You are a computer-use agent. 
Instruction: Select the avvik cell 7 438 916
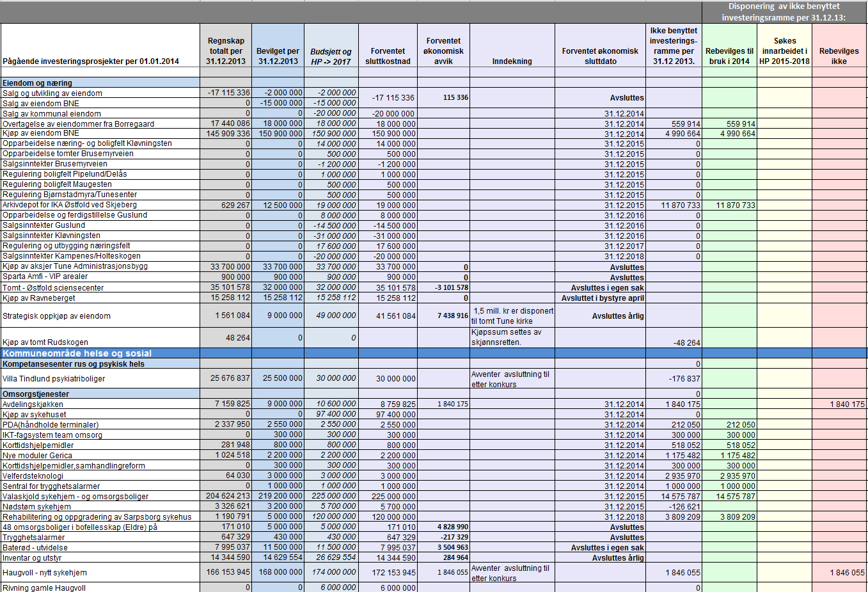pyautogui.click(x=453, y=316)
